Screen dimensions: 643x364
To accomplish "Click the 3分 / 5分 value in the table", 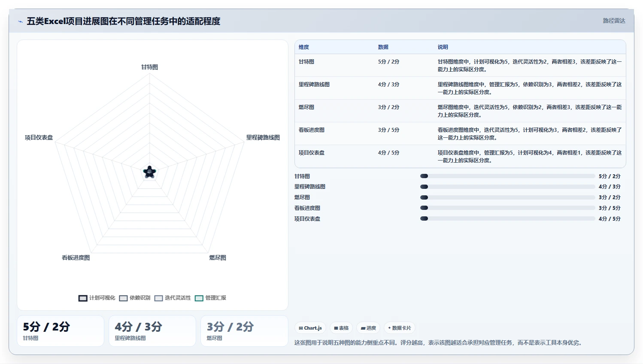I will click(x=389, y=130).
